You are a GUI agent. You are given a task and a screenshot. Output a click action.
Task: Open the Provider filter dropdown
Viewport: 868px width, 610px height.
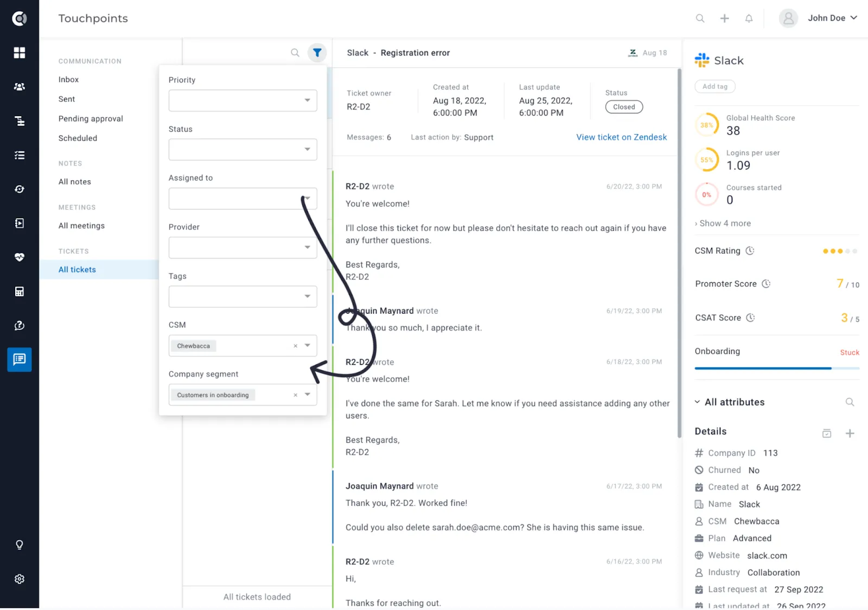point(243,247)
